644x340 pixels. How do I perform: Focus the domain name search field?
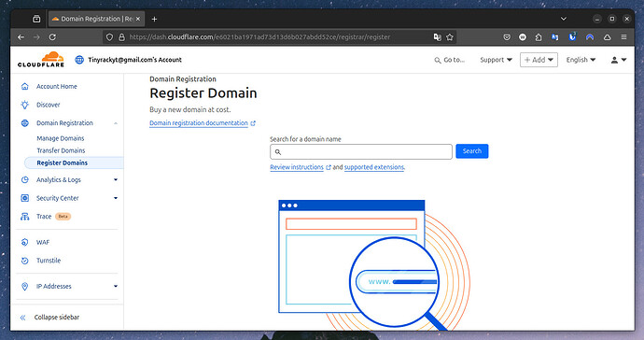coord(361,151)
